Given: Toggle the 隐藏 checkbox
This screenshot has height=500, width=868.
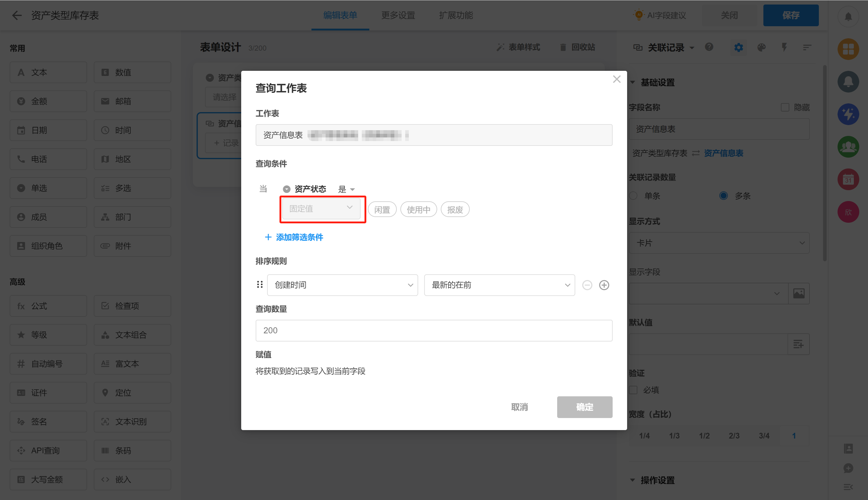Looking at the screenshot, I should click(x=785, y=108).
